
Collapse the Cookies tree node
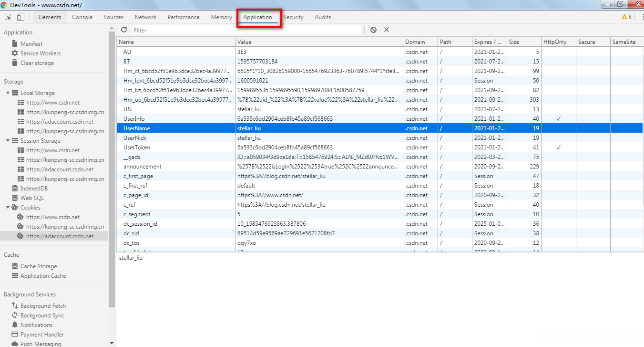(x=8, y=208)
